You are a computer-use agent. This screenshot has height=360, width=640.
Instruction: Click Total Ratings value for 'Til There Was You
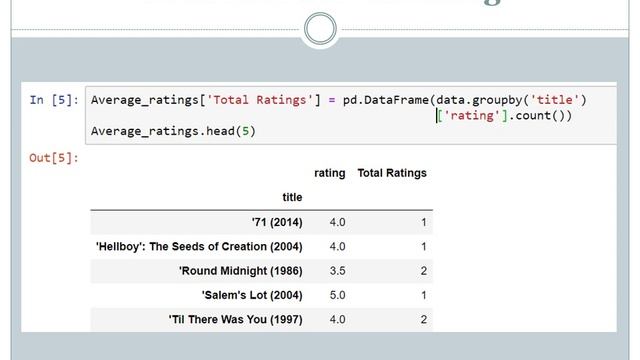pos(424,320)
